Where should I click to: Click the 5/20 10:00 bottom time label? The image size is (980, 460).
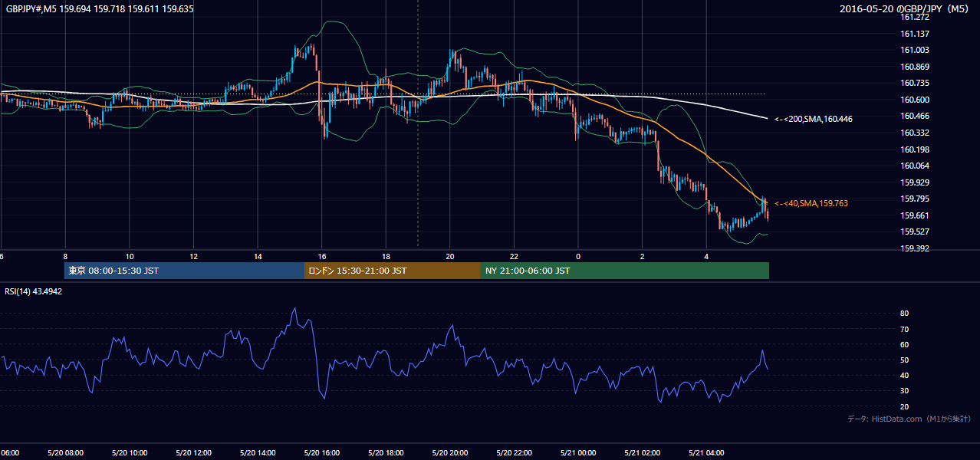(x=129, y=452)
